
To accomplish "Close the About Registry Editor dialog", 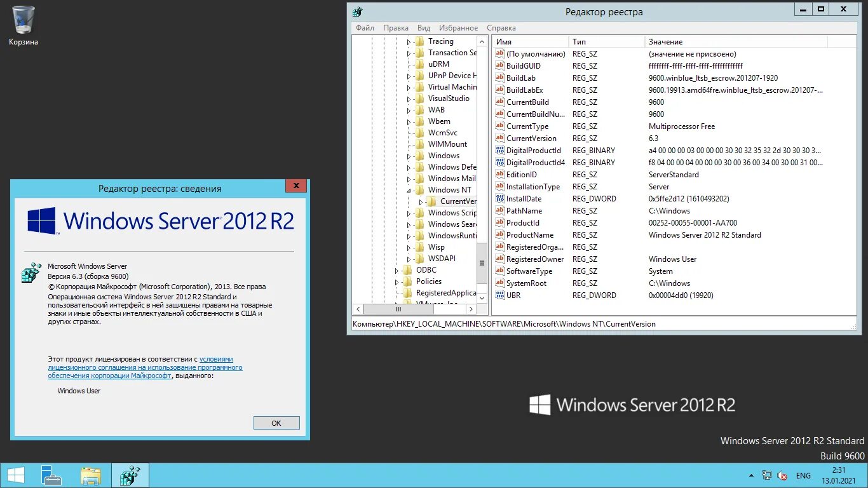I will [x=296, y=186].
